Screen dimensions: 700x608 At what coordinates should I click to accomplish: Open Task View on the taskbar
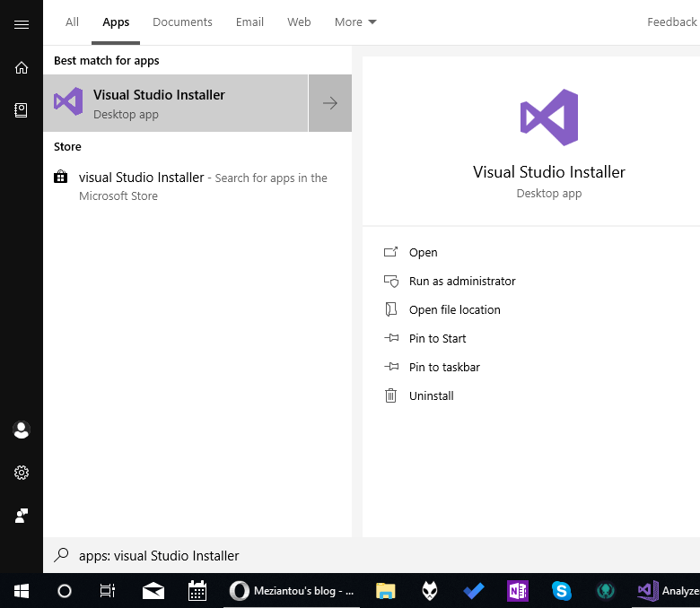108,591
